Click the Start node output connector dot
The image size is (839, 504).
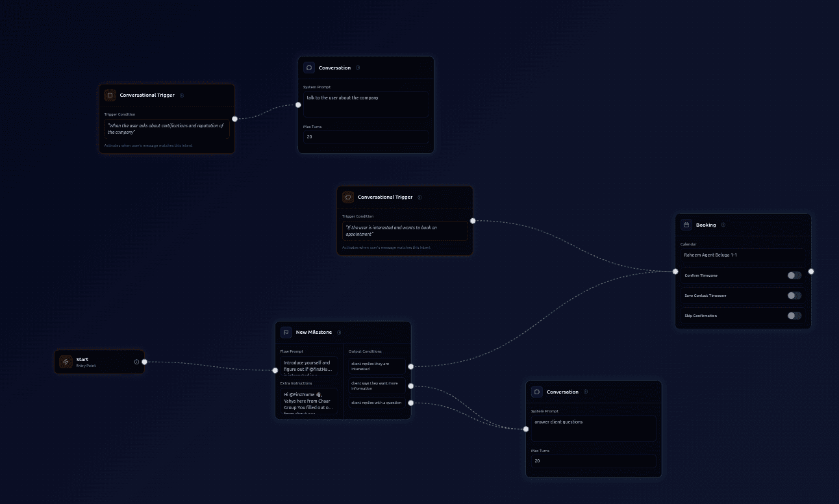click(x=144, y=362)
